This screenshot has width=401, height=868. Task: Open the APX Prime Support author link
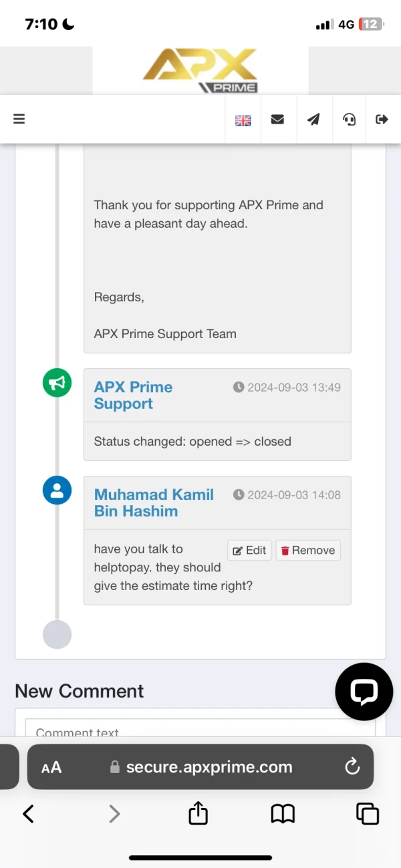(133, 395)
